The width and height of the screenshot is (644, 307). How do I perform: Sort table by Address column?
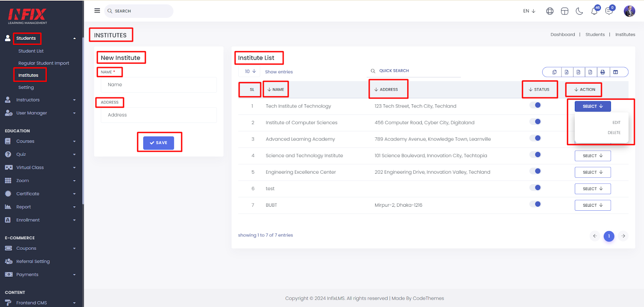(386, 89)
